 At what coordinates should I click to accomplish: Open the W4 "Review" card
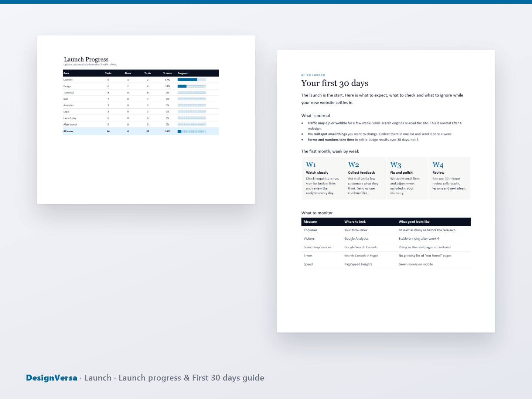(449, 178)
